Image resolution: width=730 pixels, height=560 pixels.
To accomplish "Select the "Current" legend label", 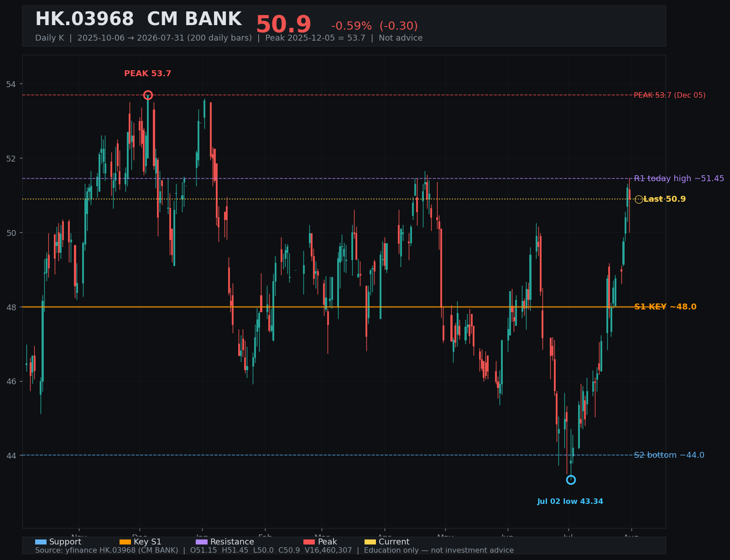I will (x=394, y=542).
